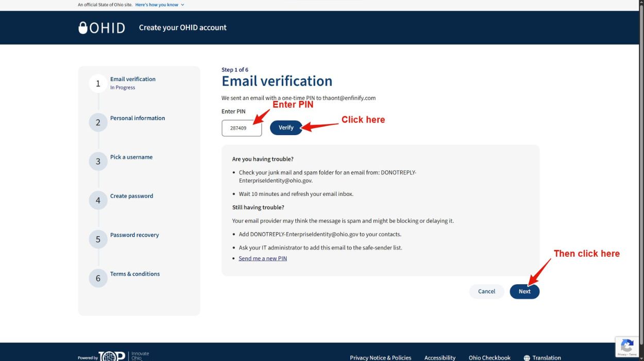Open the Ohio Checkbook footer link

click(489, 357)
